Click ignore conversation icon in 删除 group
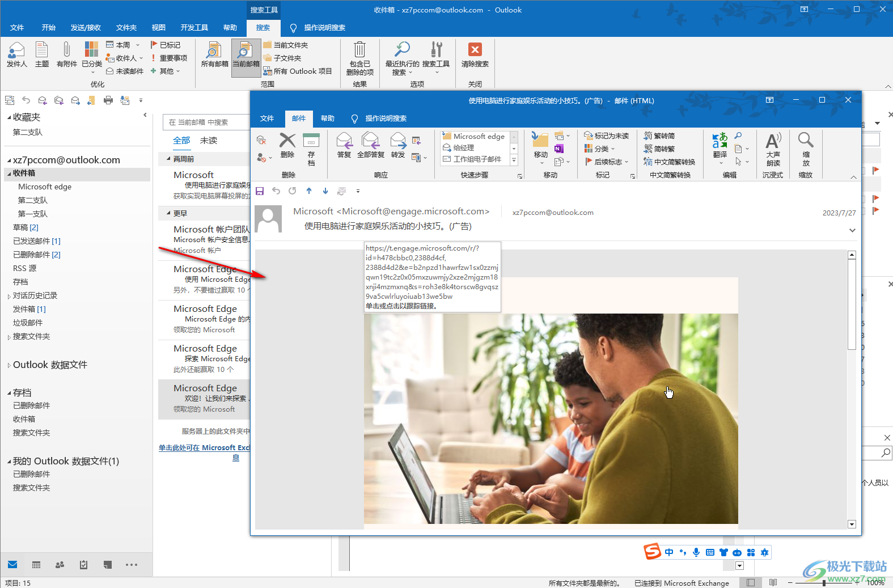 [x=261, y=140]
